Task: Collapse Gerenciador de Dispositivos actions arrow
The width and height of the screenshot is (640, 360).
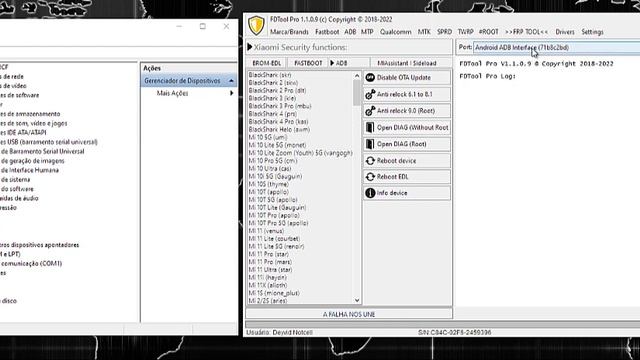Action: tap(231, 81)
